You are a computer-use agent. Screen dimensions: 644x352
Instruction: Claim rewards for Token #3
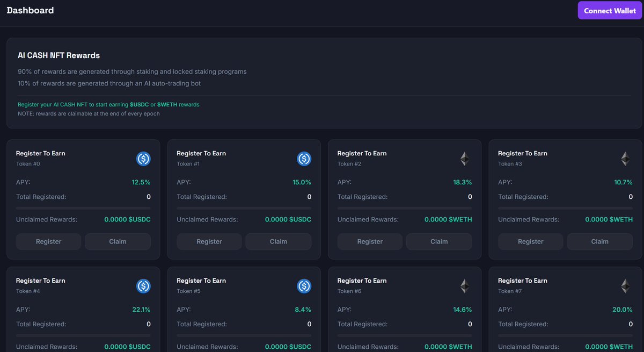tap(599, 241)
